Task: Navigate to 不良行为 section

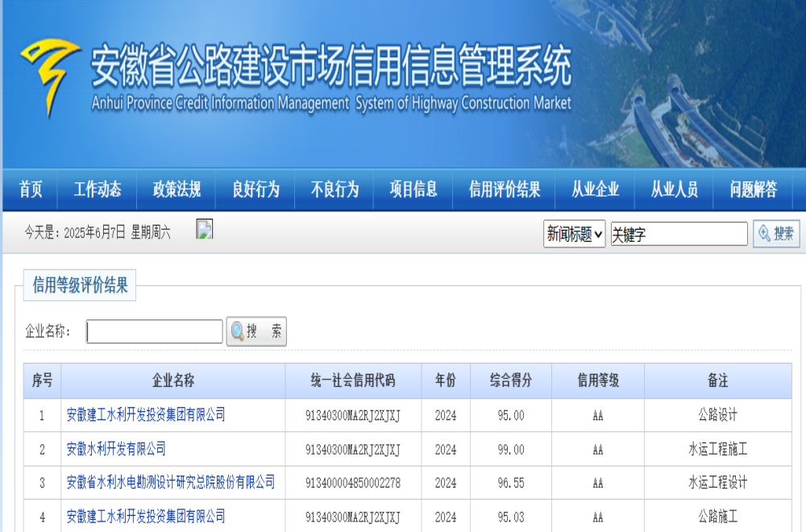Action: (x=334, y=190)
